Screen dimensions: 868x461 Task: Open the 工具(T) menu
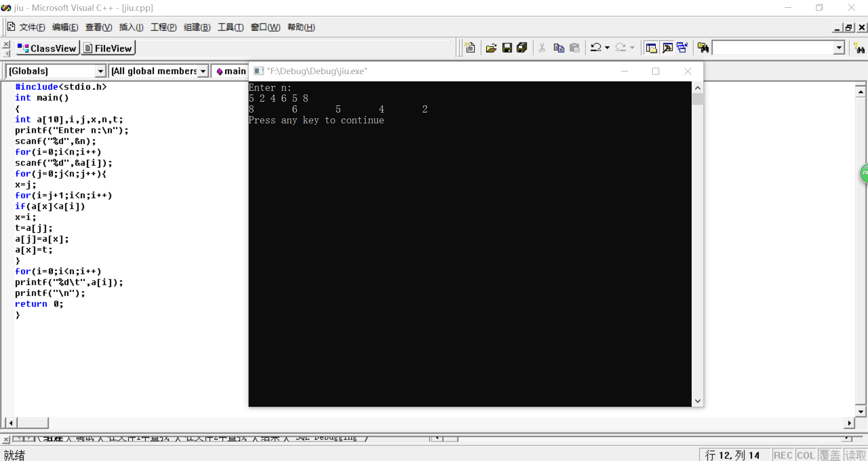click(231, 27)
